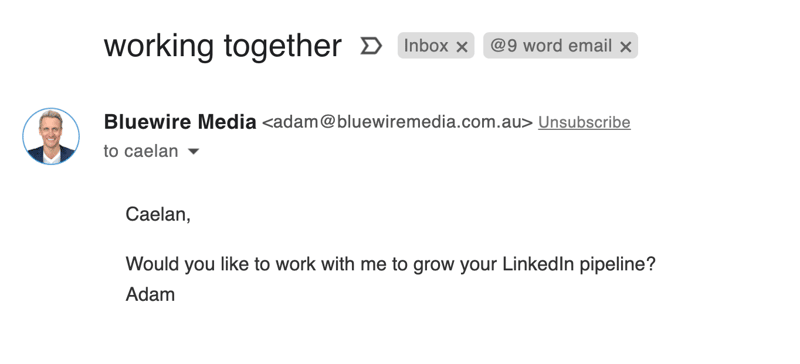Image resolution: width=800 pixels, height=364 pixels.
Task: Click the importance marker icon beside the subject
Action: [371, 46]
